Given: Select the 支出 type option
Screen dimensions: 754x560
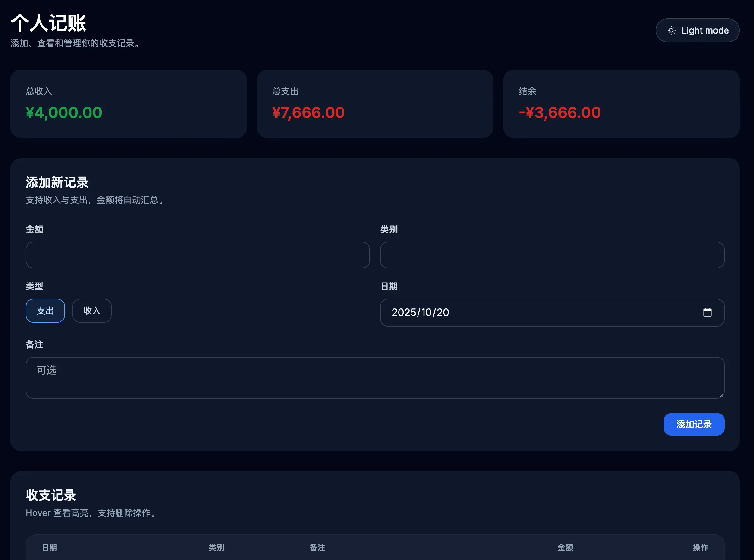Looking at the screenshot, I should pyautogui.click(x=45, y=310).
